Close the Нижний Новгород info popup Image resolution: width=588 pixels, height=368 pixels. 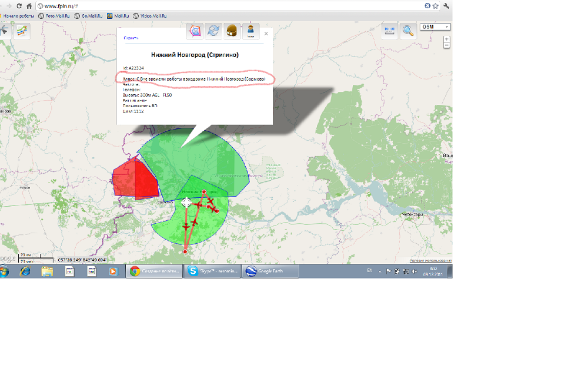[266, 34]
